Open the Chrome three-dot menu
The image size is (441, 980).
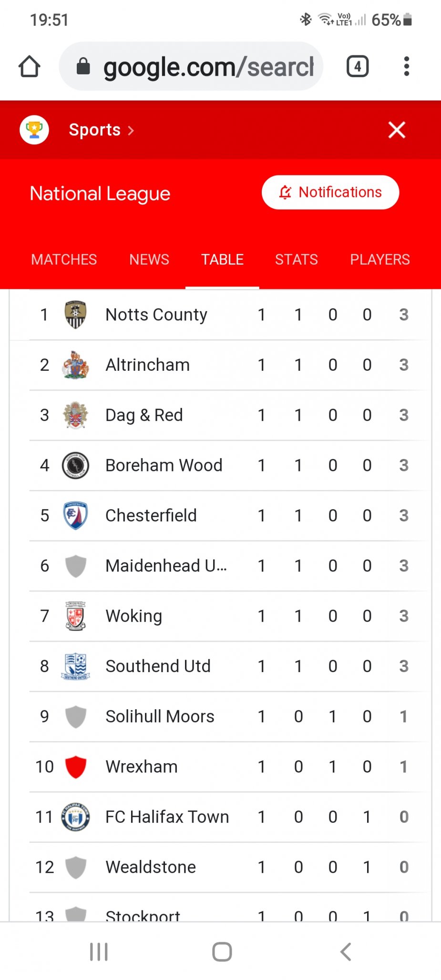(x=406, y=66)
